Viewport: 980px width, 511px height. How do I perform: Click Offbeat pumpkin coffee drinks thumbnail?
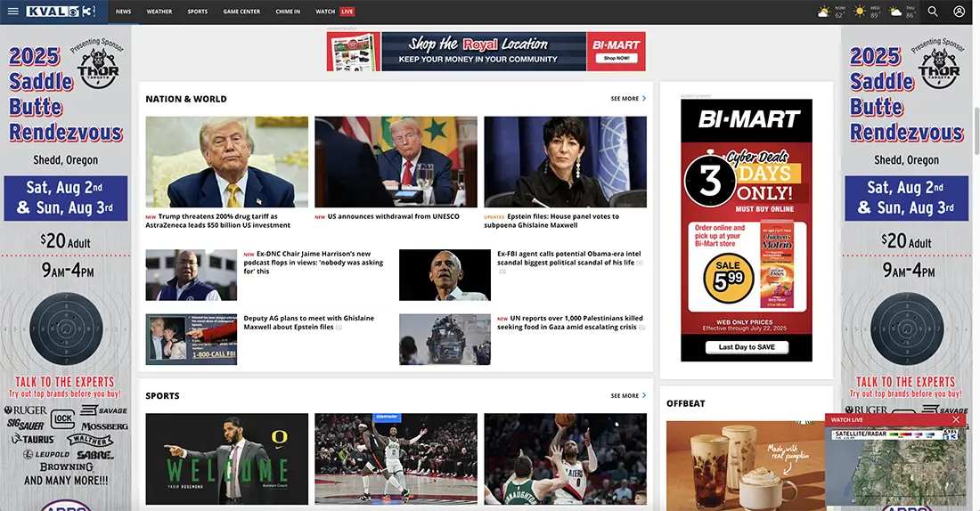[745, 466]
